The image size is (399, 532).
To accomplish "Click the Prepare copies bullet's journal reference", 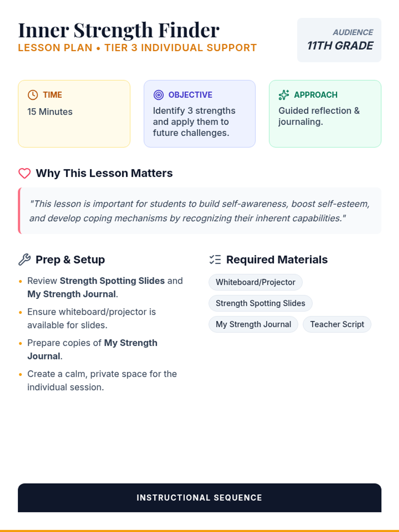I will [130, 343].
